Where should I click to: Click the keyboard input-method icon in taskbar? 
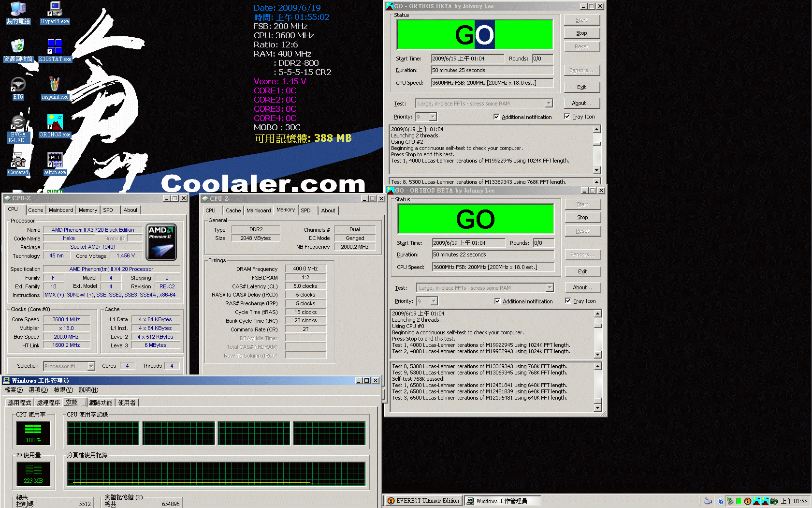708,501
